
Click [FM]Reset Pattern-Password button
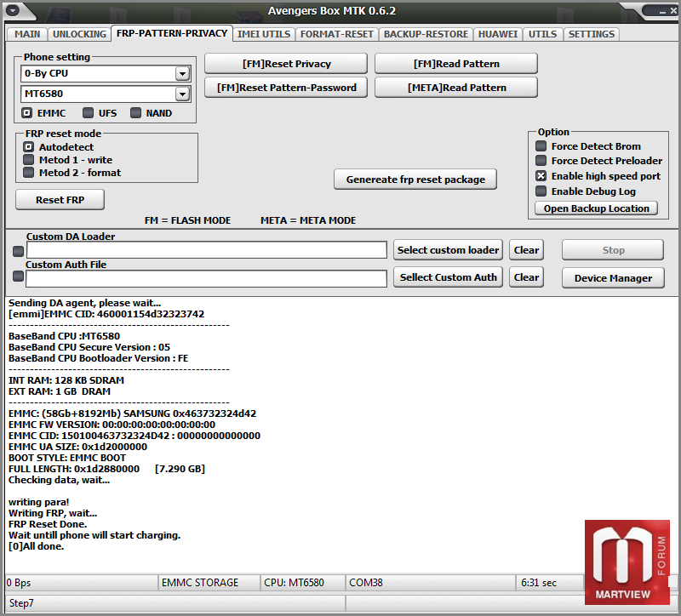tap(286, 88)
